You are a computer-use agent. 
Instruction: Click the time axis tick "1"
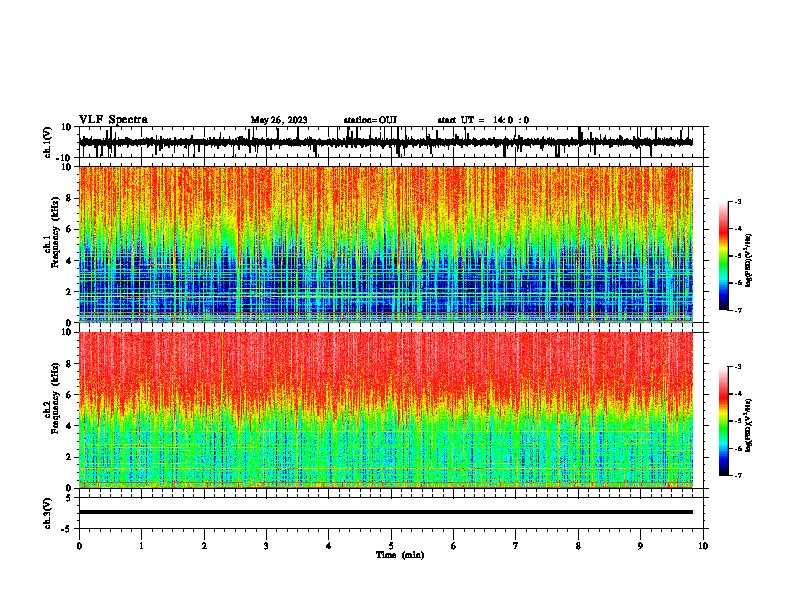[x=141, y=546]
